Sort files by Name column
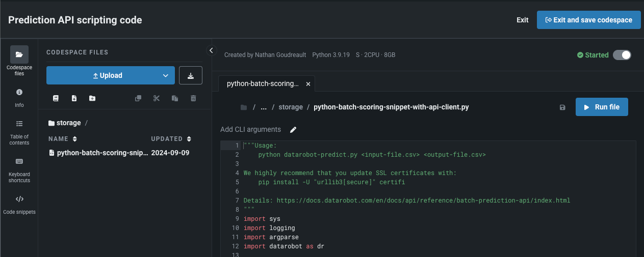 63,139
